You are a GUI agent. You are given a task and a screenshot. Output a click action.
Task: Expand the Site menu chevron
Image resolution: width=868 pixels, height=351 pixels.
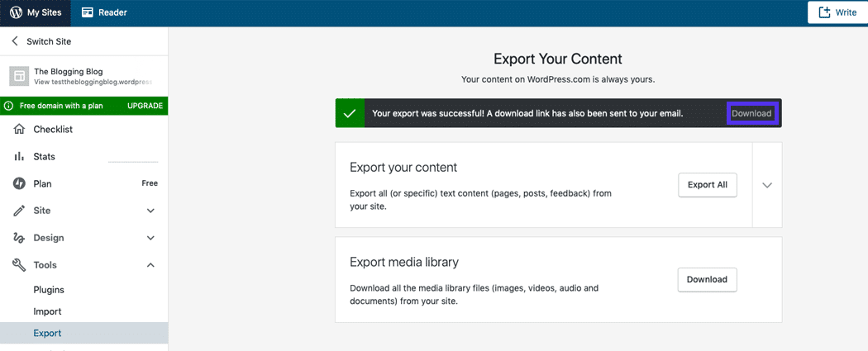pos(150,211)
